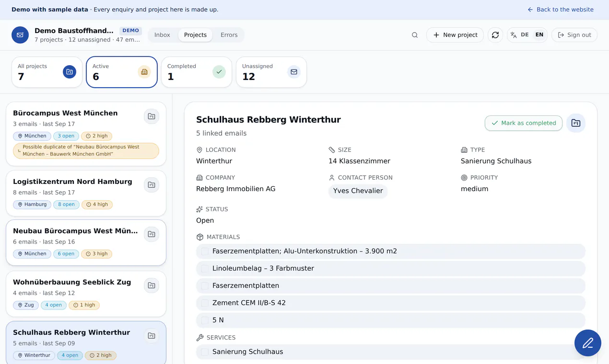The image size is (609, 364).
Task: Click Mark as completed button
Action: (524, 123)
